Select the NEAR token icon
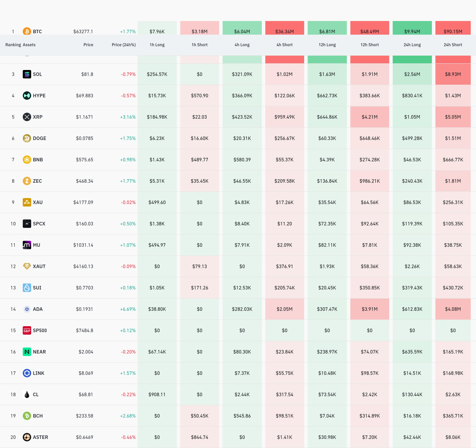This screenshot has height=448, width=476. 27,352
